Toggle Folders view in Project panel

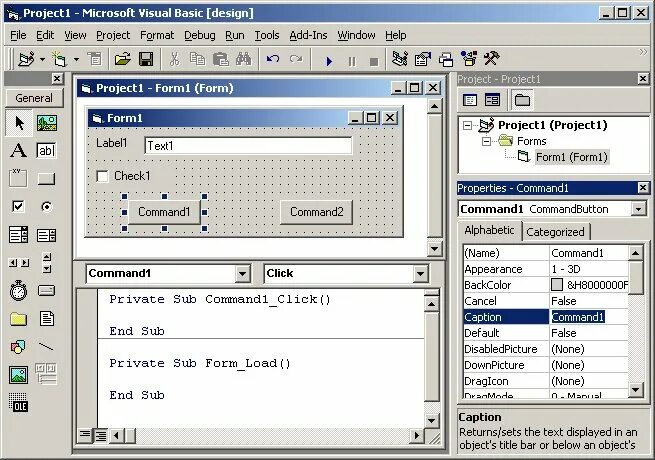522,100
